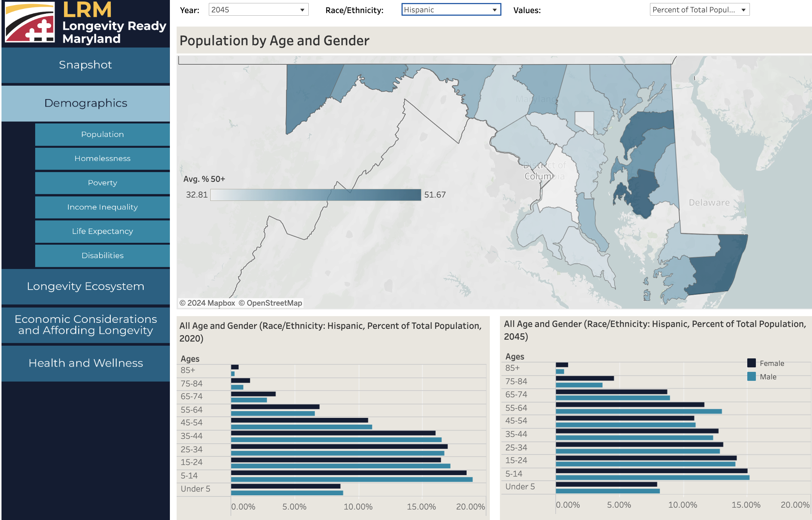The width and height of the screenshot is (812, 520).
Task: Open the Snapshot section
Action: coord(85,64)
